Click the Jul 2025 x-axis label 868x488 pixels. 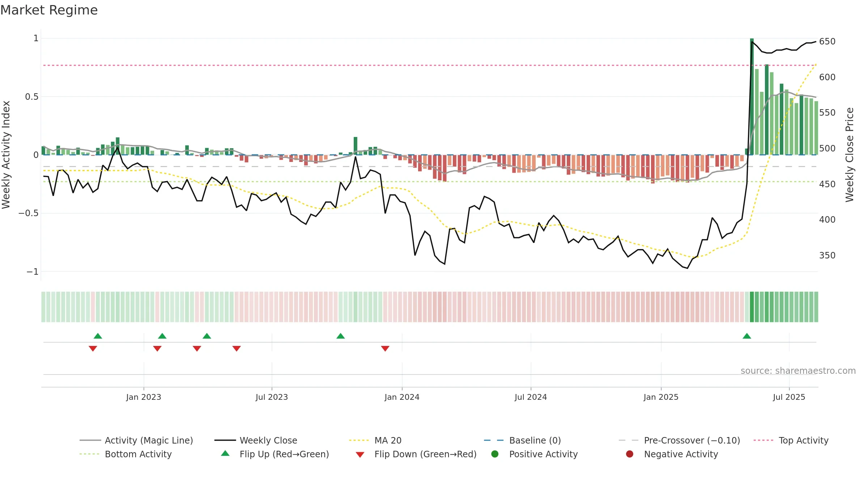[x=789, y=397]
